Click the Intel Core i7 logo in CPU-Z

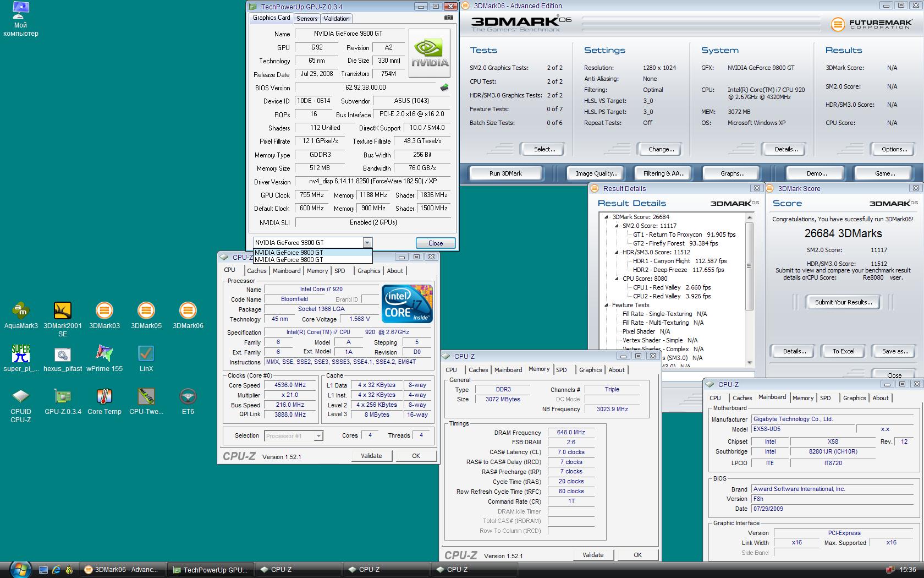point(407,303)
